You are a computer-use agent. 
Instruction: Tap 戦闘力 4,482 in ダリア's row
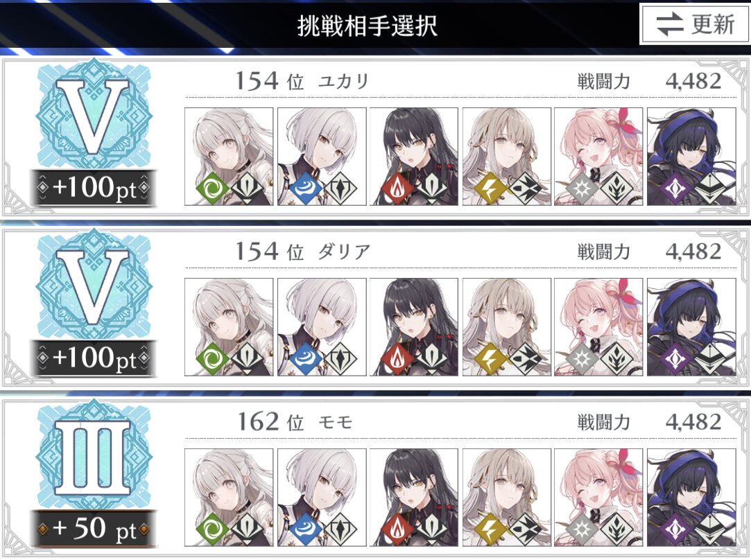[x=650, y=252]
